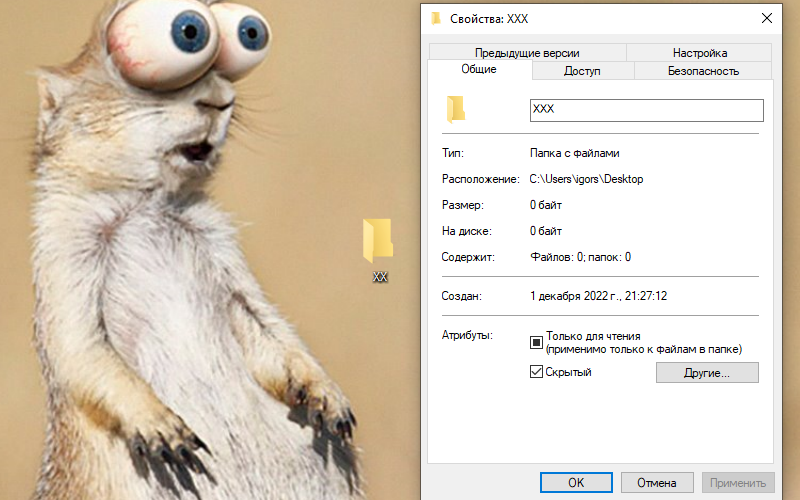Click the Расположение label
This screenshot has height=500, width=800.
[480, 179]
